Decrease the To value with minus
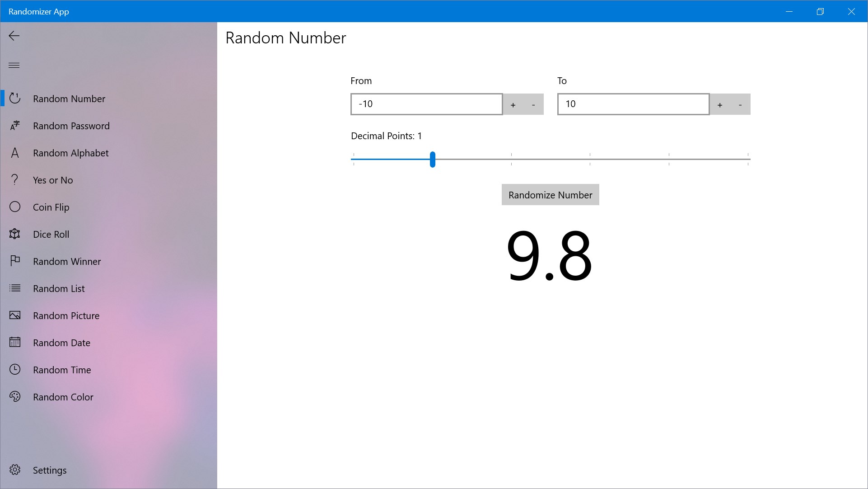The image size is (868, 489). tap(740, 105)
